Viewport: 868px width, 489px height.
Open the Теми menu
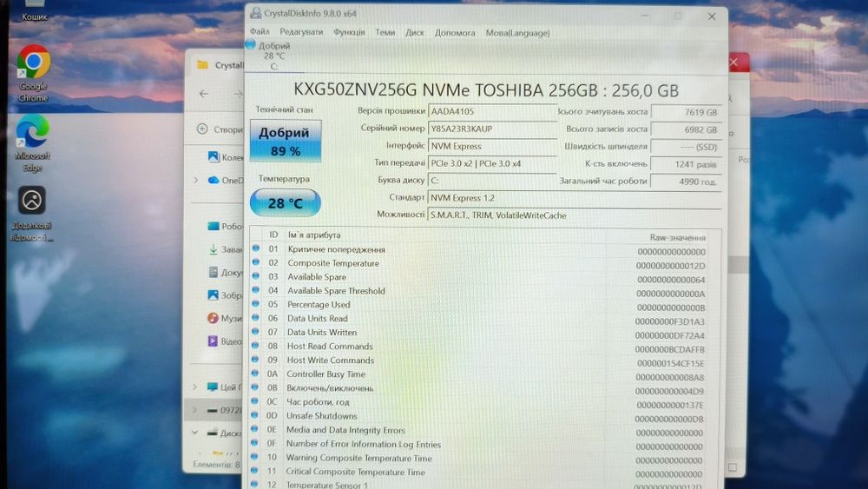385,32
